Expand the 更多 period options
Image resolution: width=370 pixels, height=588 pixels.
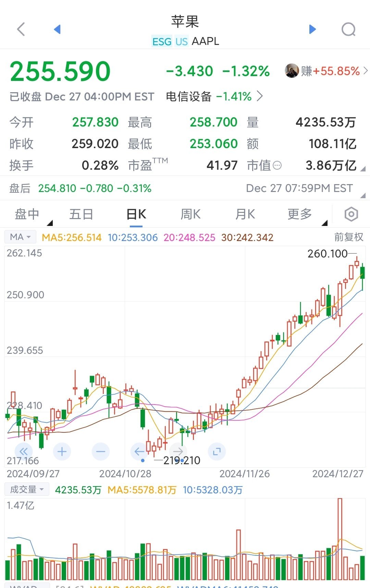324,223
